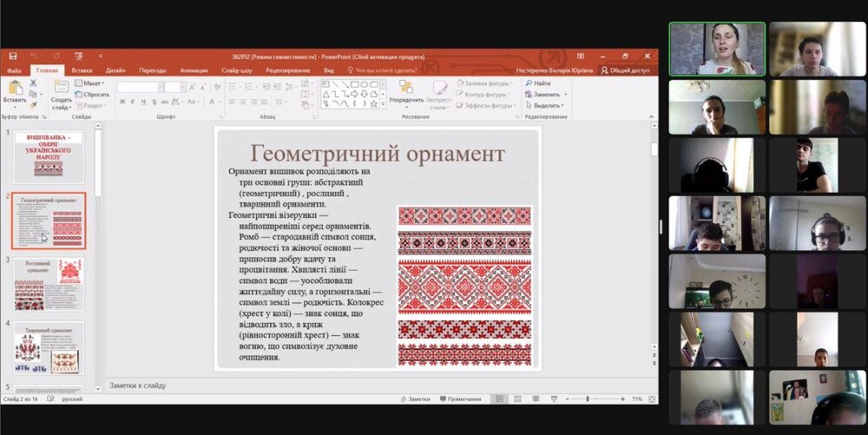Image resolution: width=868 pixels, height=435 pixels.
Task: Toggle text shadow (S) formatting
Action: tap(154, 102)
